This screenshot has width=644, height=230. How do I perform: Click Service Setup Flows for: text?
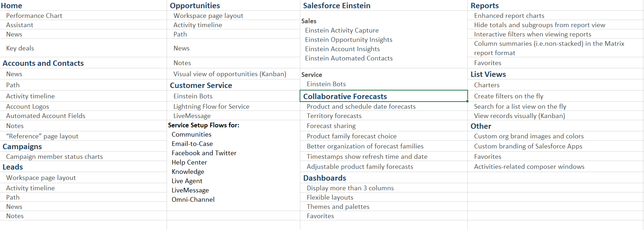click(204, 125)
